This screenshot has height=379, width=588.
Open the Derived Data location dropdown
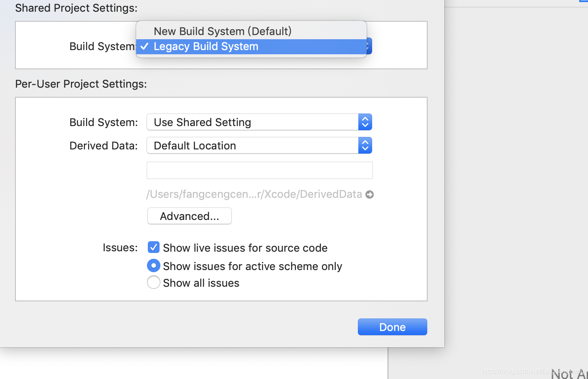(251, 145)
